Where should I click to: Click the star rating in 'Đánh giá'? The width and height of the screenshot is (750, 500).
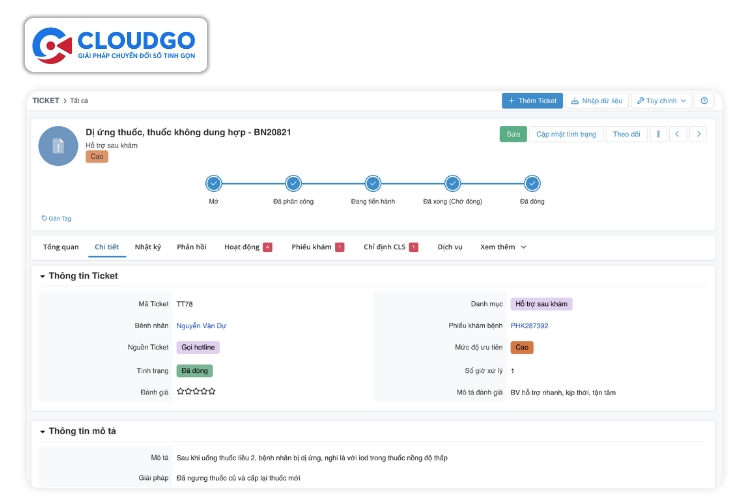click(196, 391)
